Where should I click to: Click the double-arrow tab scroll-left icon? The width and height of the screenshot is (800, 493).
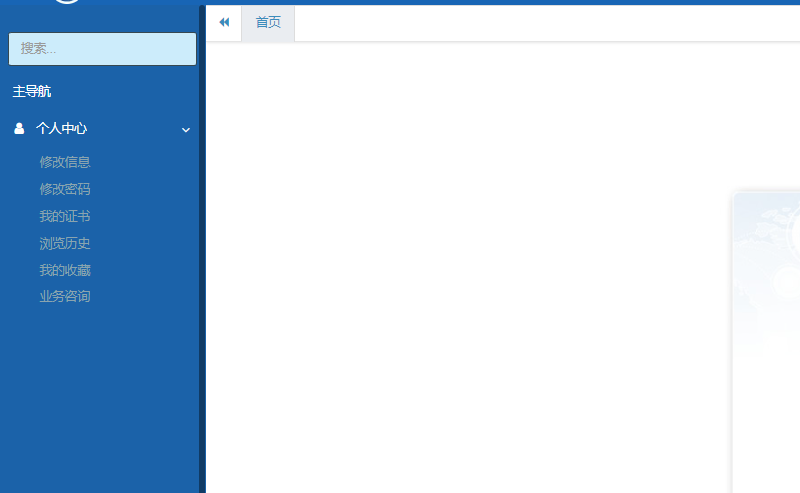224,22
